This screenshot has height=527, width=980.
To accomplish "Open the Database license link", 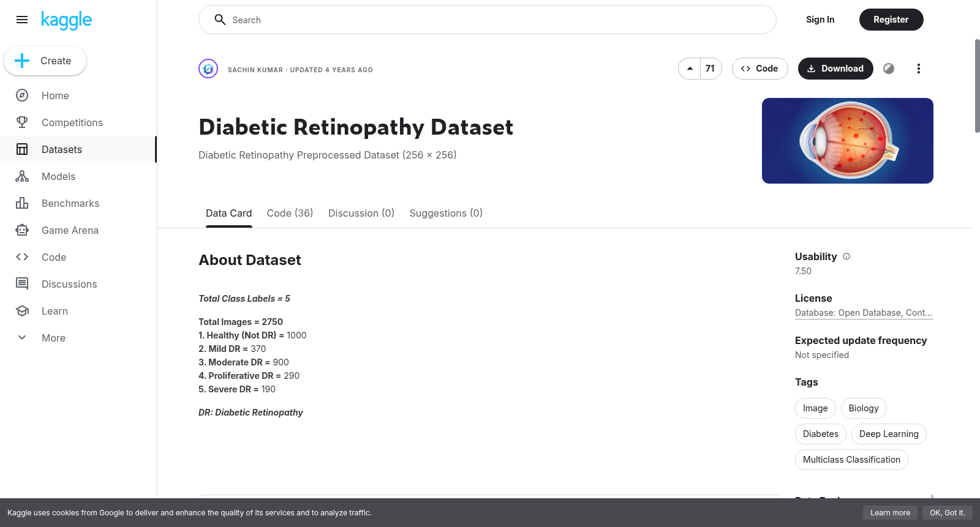I will [864, 313].
